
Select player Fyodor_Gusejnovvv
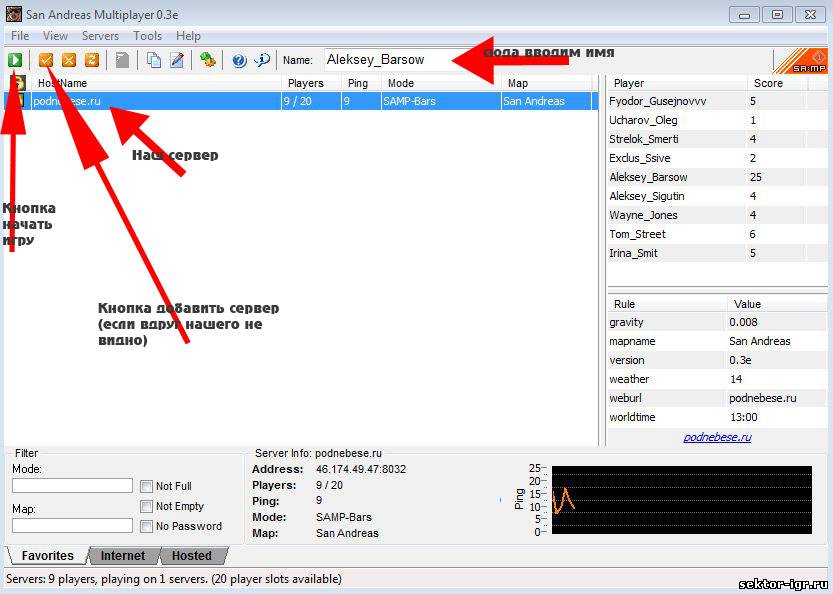click(x=717, y=101)
